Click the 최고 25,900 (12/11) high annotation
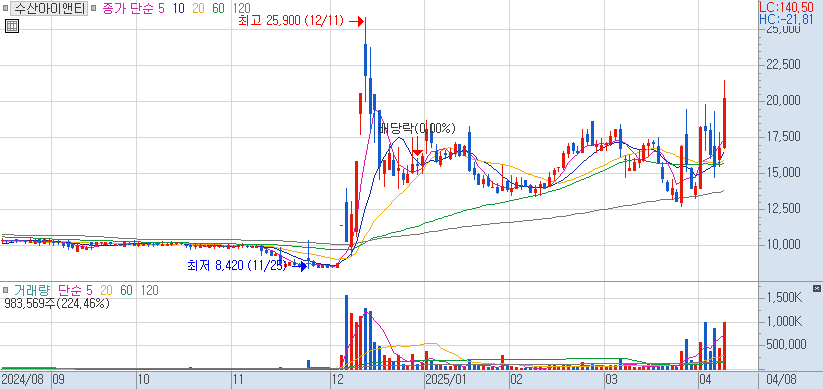 (x=291, y=21)
